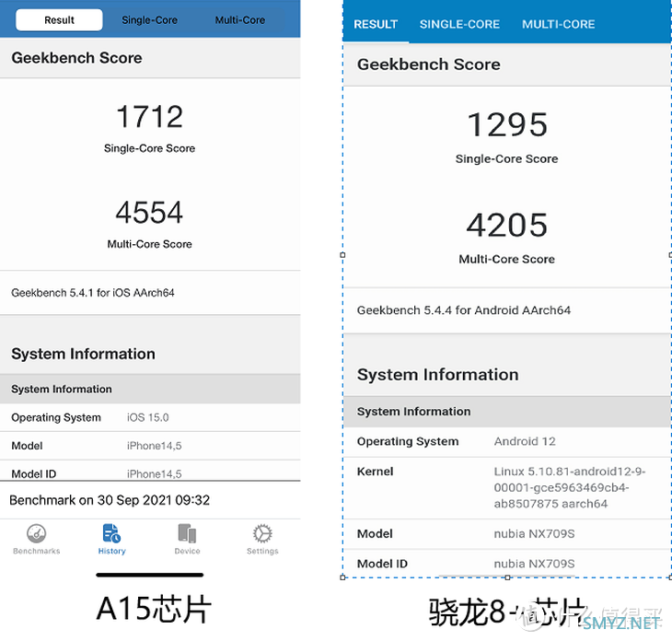Click the 4554 multi-core score

[149, 212]
